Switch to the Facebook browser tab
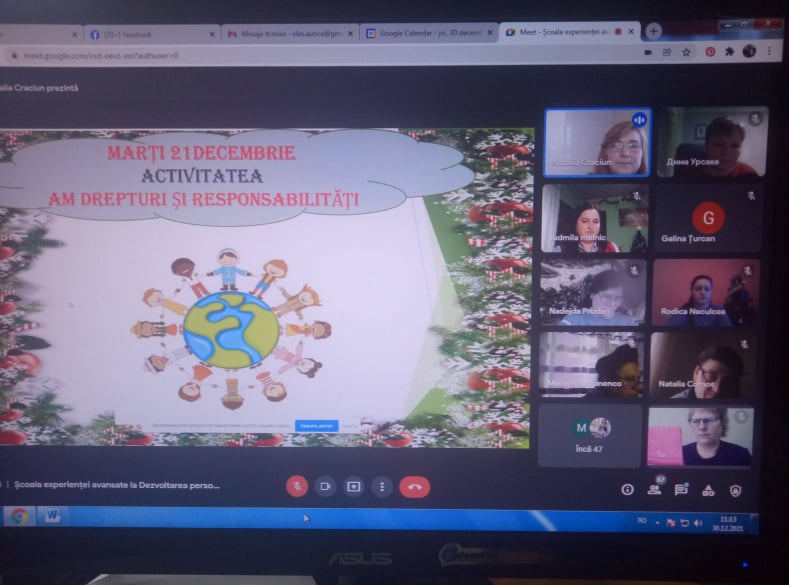This screenshot has width=789, height=585. coord(150,33)
